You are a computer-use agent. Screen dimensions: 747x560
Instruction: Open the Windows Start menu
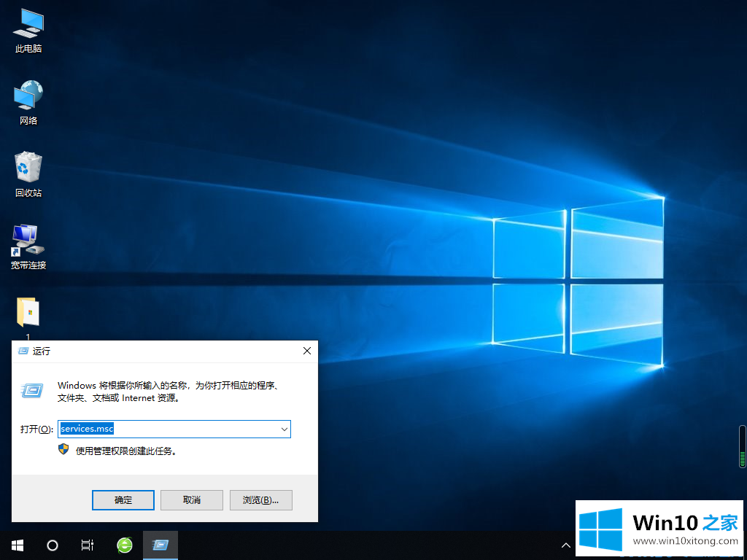pos(17,545)
